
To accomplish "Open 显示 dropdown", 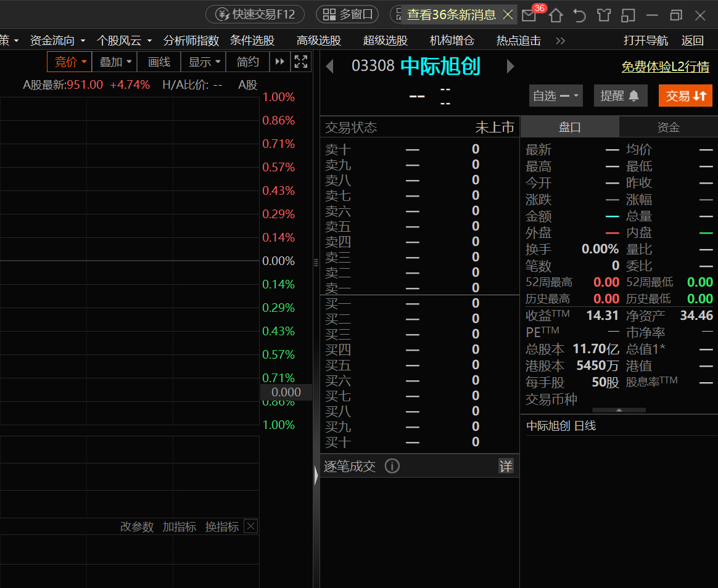I will (204, 62).
